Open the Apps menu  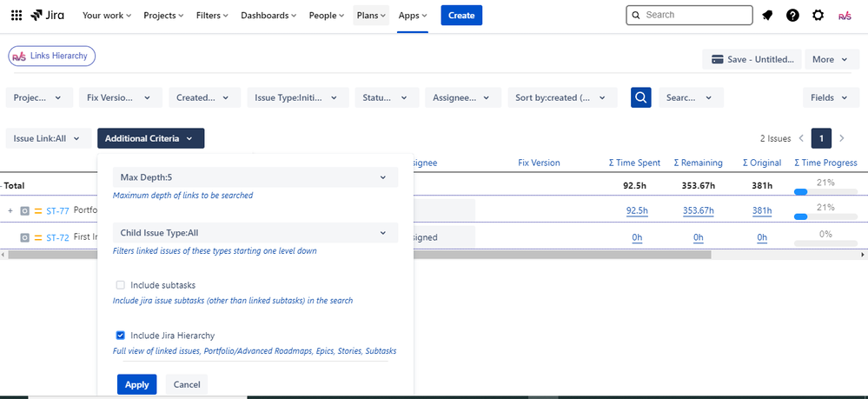click(x=413, y=16)
